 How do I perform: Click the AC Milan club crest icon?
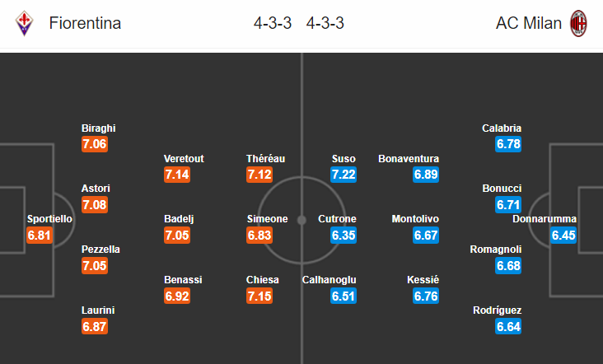[x=578, y=23]
